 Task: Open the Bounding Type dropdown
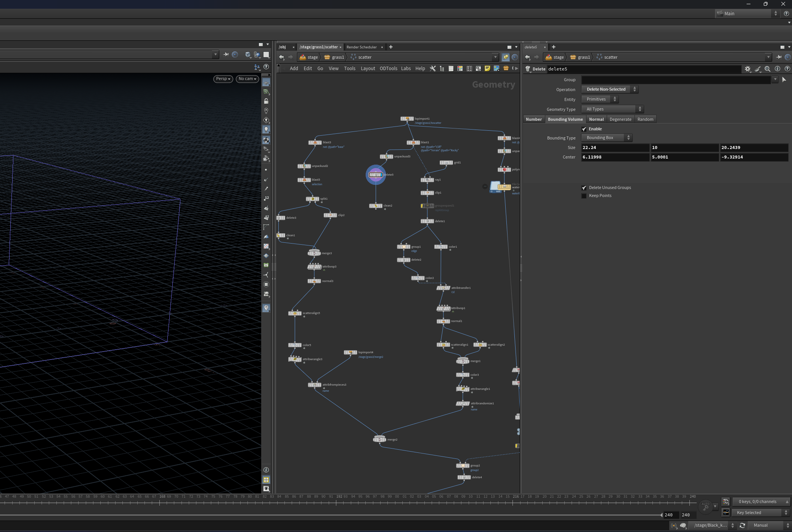coord(606,138)
